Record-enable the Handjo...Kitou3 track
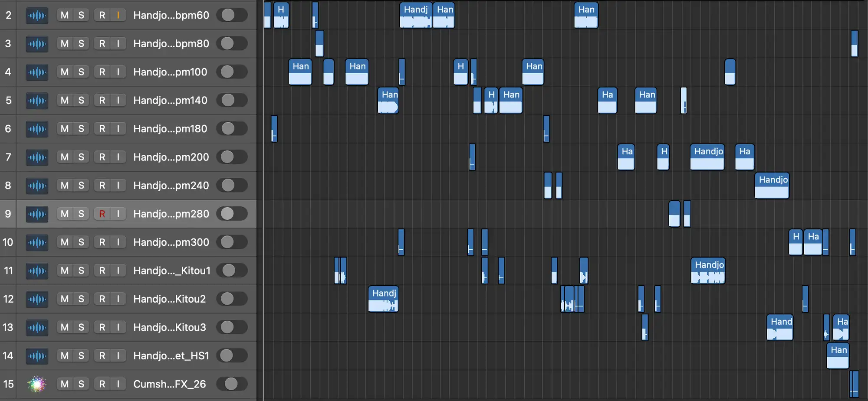Viewport: 868px width, 401px height. 102,327
